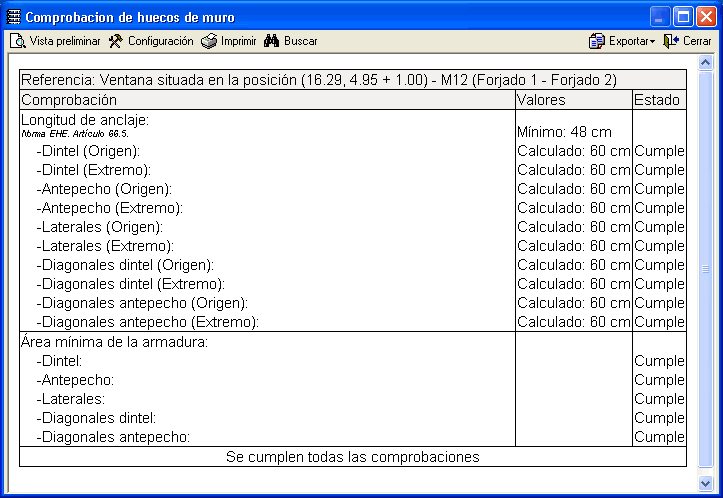Click 'Cumple' for Antepecho (Origen) row

(659, 189)
